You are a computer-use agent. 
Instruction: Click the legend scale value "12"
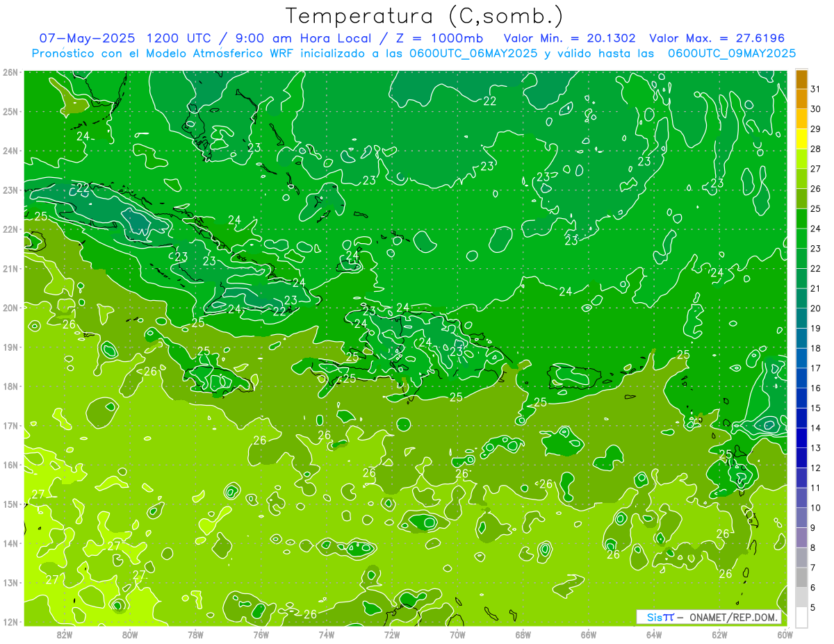click(816, 468)
